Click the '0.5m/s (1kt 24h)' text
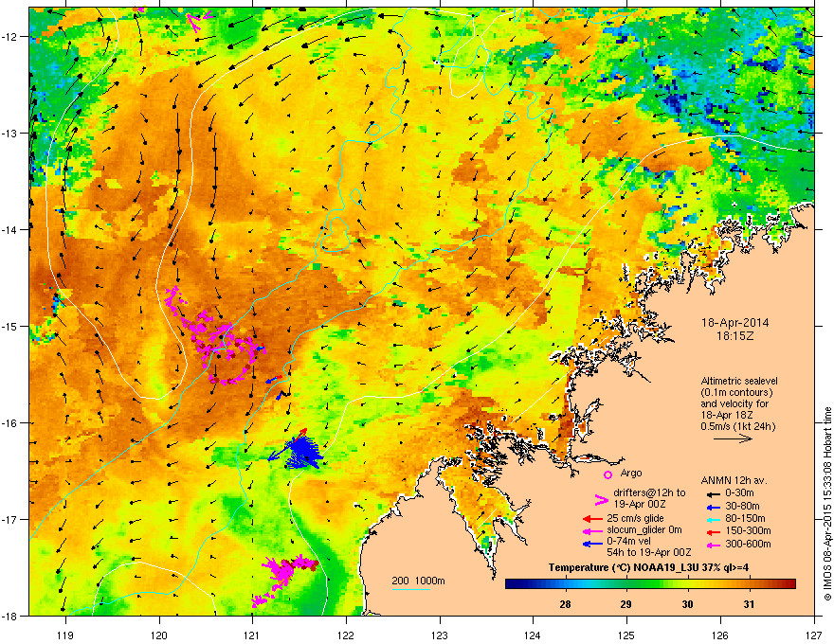Image resolution: width=834 pixels, height=644 pixels. [737, 427]
